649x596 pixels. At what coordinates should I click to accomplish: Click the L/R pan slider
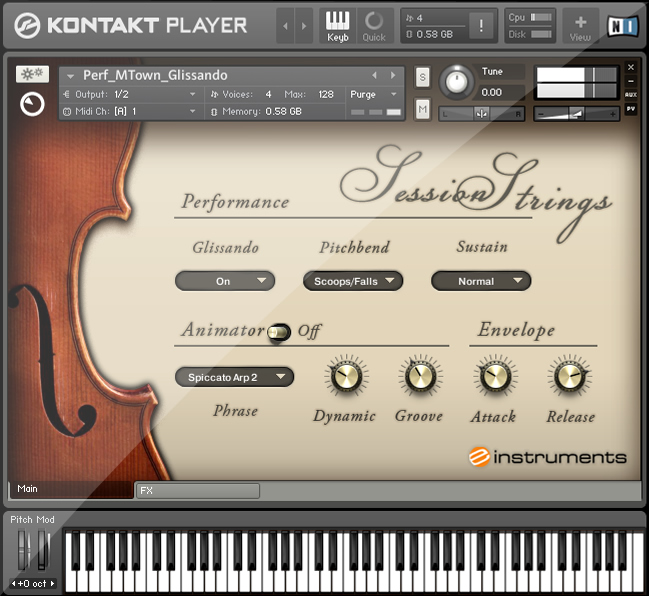click(x=482, y=114)
